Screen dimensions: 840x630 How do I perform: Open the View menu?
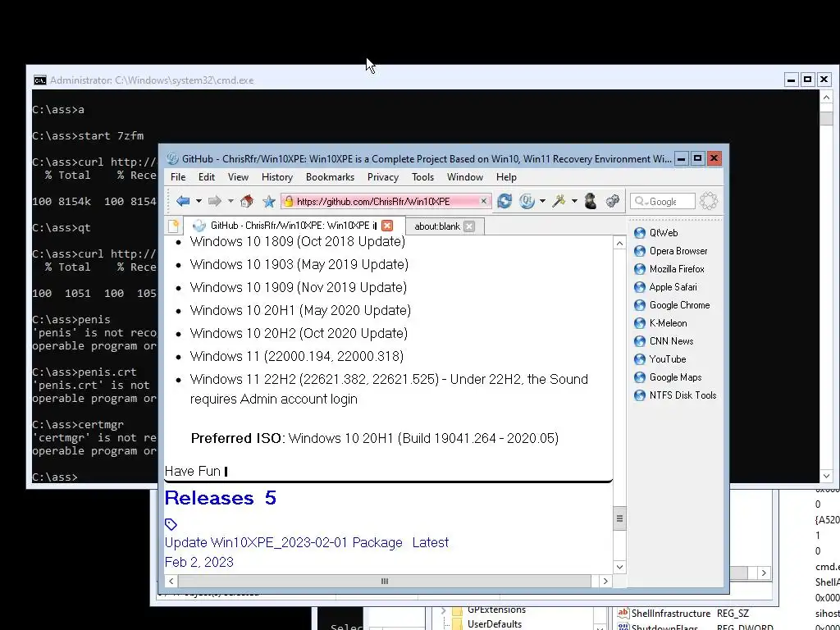tap(238, 177)
